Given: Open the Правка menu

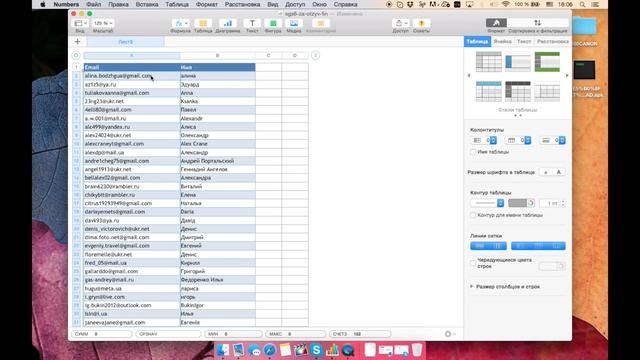Looking at the screenshot, I should coord(118,4).
